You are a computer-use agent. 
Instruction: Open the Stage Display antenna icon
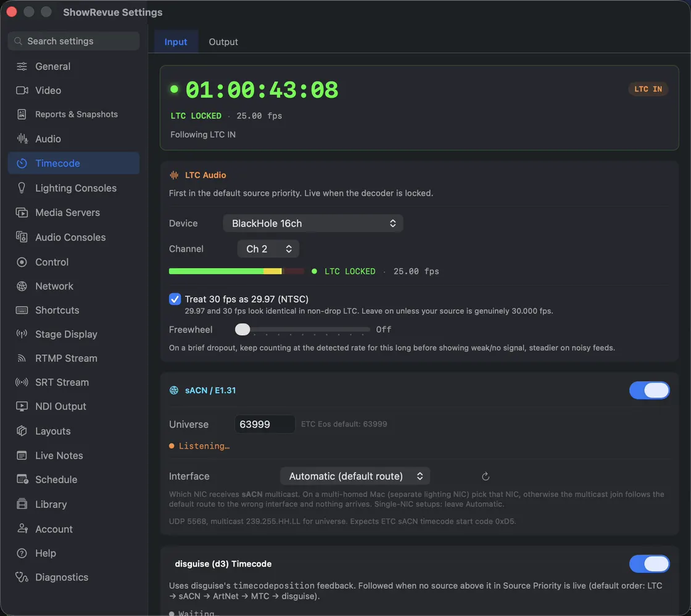click(x=22, y=335)
